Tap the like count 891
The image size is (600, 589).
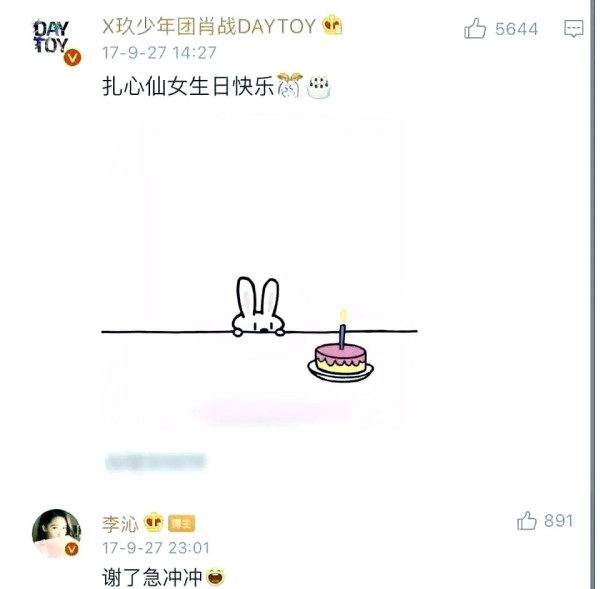coord(559,521)
